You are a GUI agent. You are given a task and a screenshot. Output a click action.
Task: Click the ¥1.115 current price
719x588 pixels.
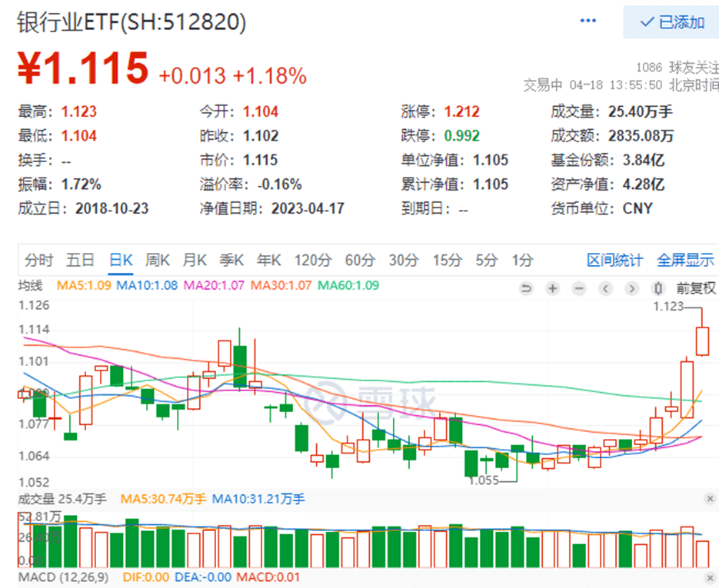point(83,68)
